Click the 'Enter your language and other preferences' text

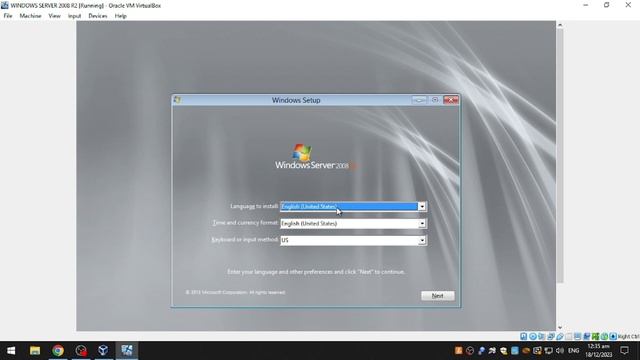coord(316,272)
